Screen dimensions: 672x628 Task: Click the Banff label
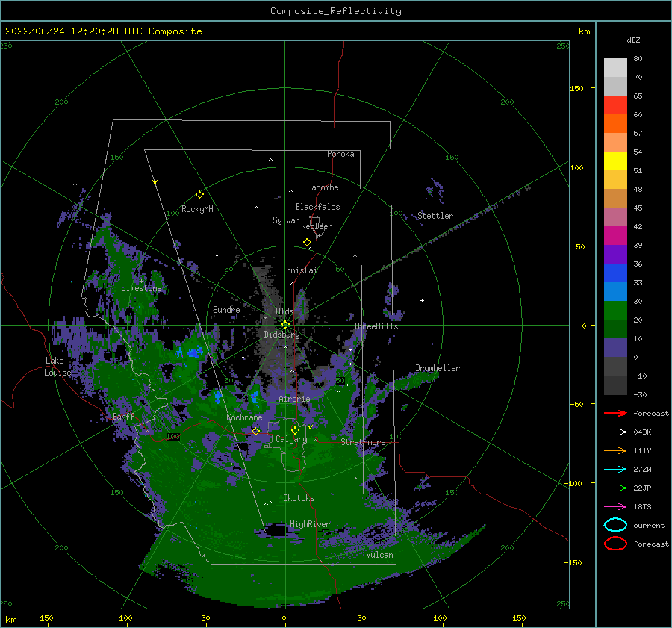(x=123, y=416)
